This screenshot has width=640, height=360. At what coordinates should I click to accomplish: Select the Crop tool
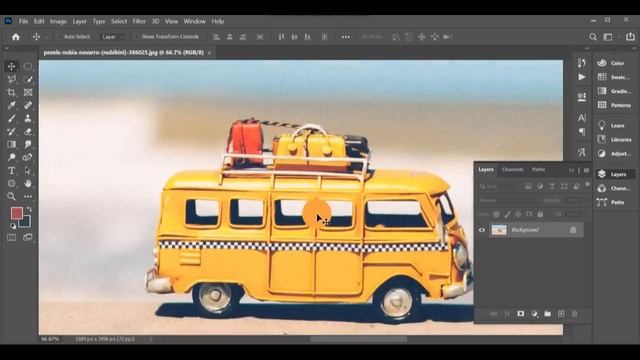11,92
